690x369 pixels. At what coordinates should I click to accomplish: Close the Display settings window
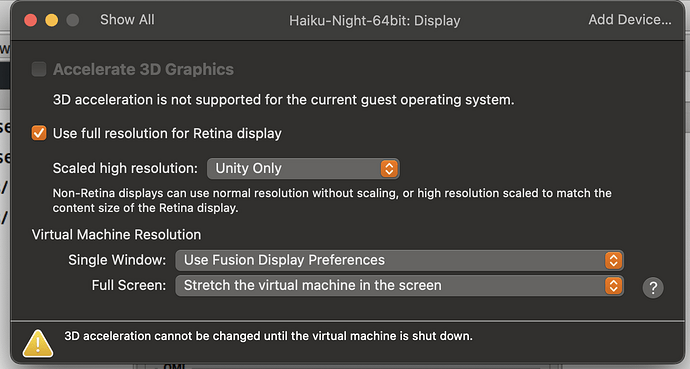coord(30,20)
